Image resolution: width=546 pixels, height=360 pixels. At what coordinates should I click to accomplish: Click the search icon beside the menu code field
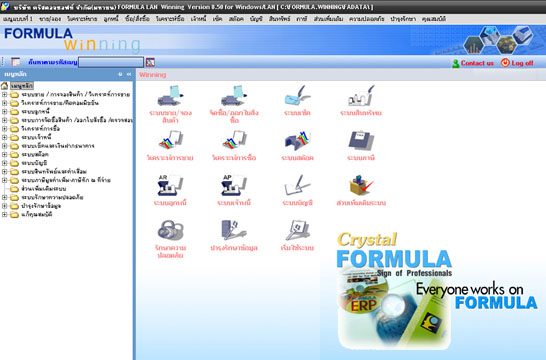(150, 62)
